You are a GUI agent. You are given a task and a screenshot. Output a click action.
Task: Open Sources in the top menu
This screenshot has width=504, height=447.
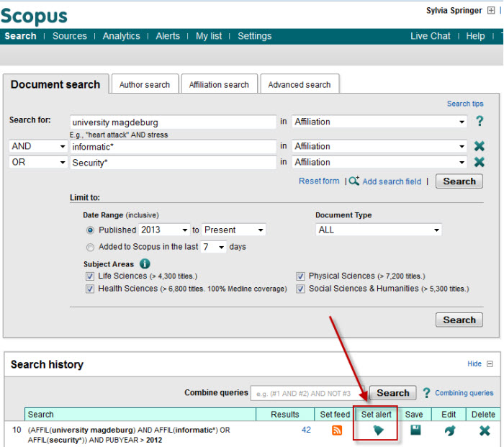[x=70, y=36]
